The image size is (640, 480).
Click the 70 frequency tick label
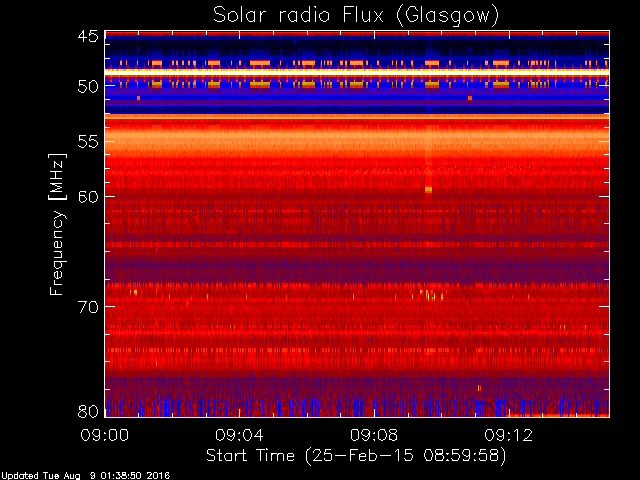click(x=88, y=307)
